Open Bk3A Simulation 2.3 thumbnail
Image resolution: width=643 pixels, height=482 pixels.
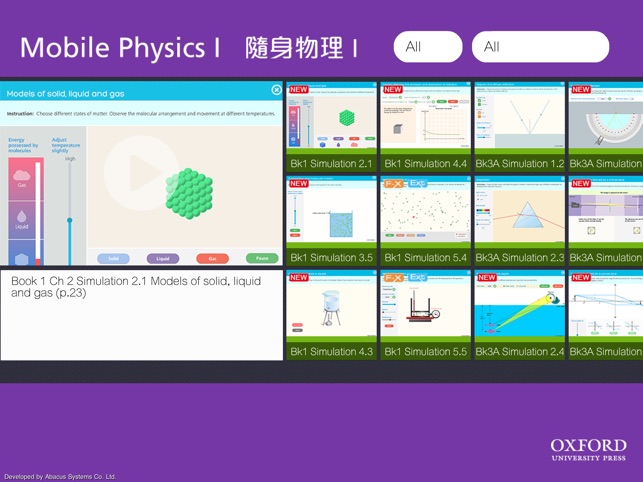(x=520, y=221)
